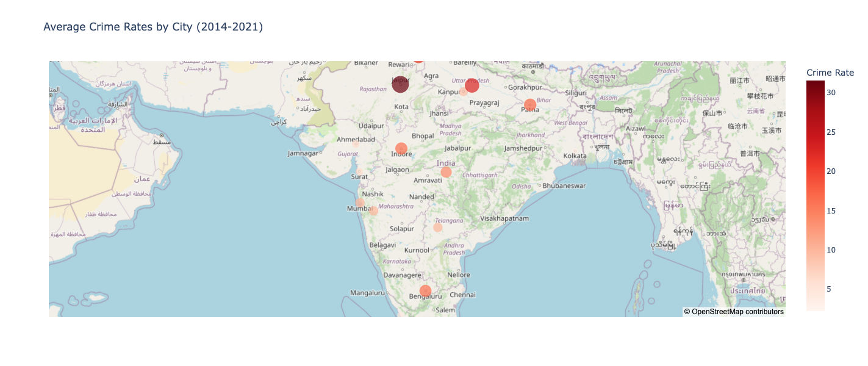868x366 pixels.
Task: Click the 'Davanagere' map label
Action: point(403,275)
